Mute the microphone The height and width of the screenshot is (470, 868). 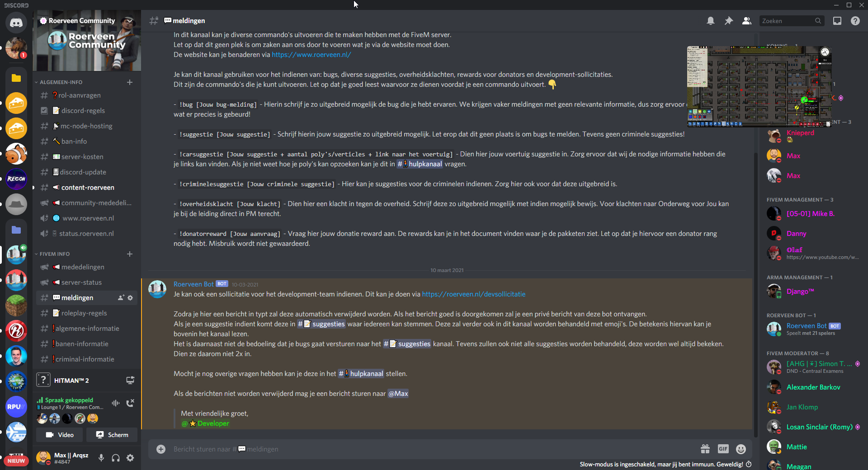point(101,458)
